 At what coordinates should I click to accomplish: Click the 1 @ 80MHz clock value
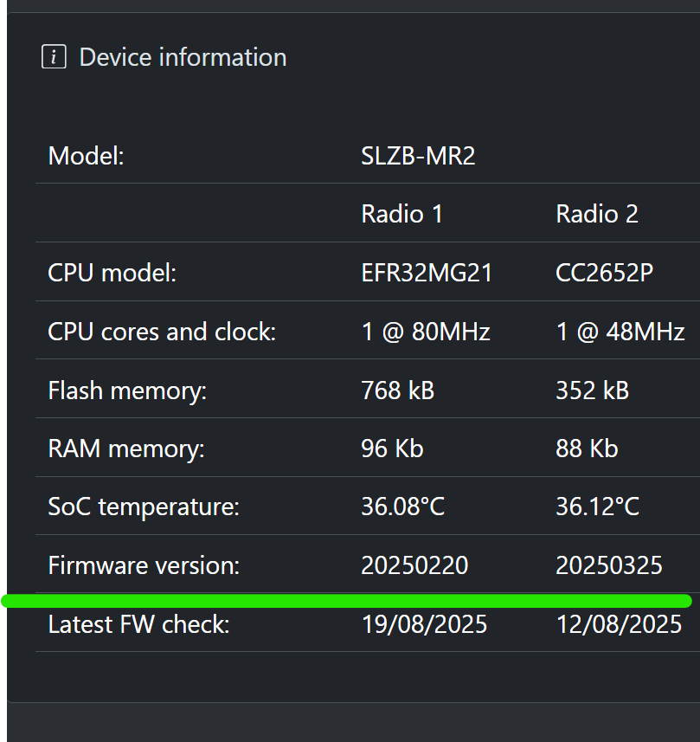pyautogui.click(x=426, y=332)
